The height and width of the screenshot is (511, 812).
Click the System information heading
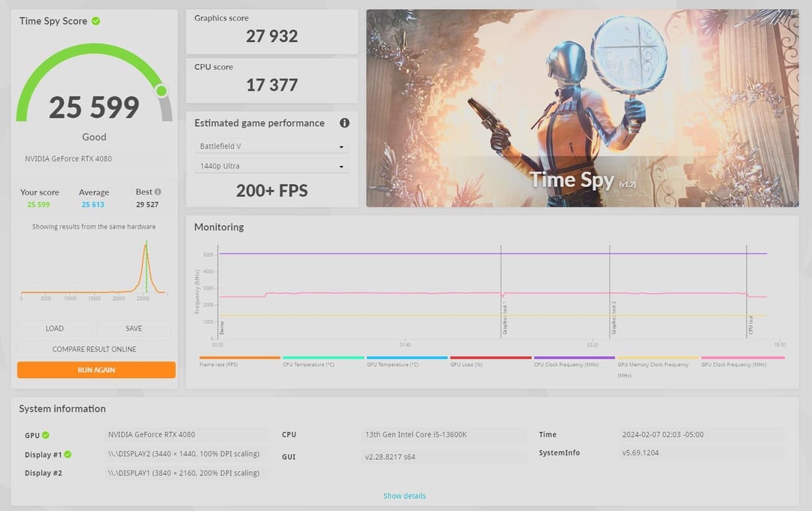tap(62, 409)
